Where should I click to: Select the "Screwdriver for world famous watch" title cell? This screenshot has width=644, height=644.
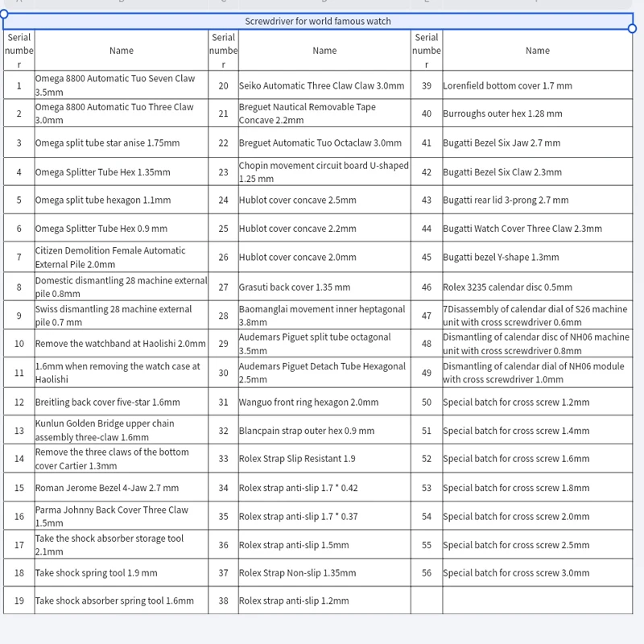(318, 22)
